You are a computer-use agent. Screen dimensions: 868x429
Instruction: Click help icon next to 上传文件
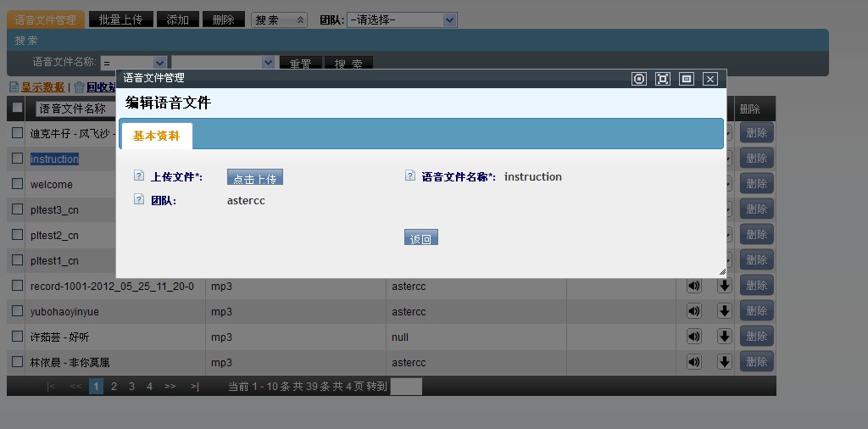tap(139, 176)
